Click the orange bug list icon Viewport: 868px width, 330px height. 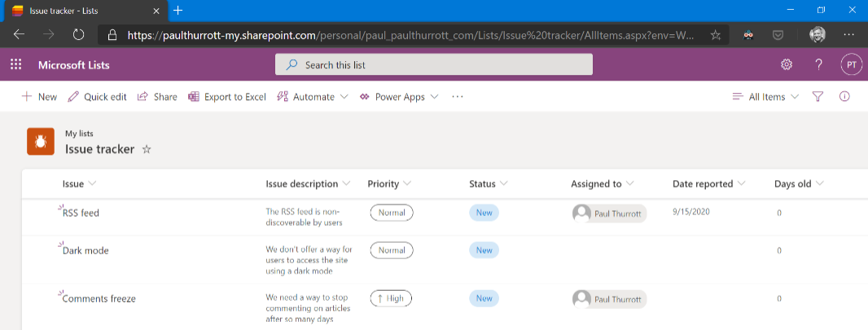click(40, 142)
